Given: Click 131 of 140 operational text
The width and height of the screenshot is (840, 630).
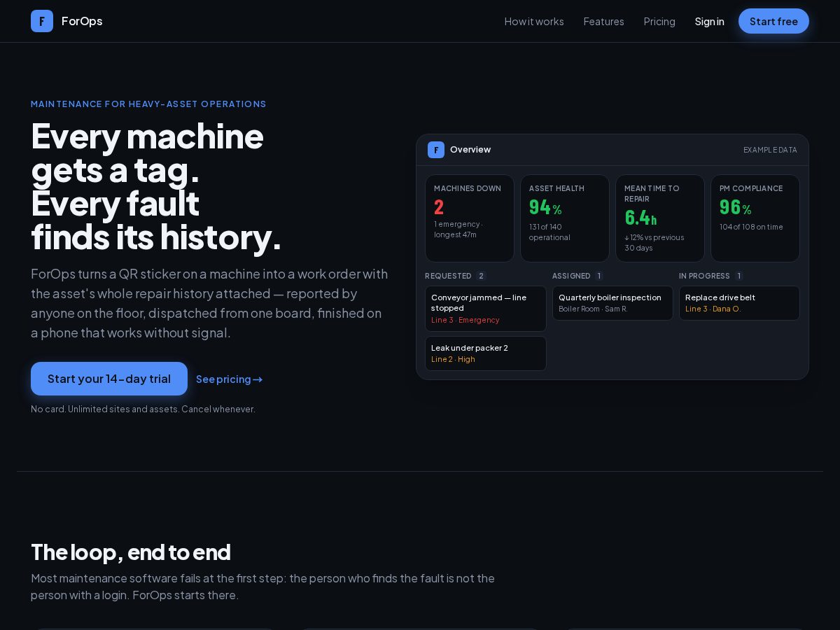Looking at the screenshot, I should 549,232.
